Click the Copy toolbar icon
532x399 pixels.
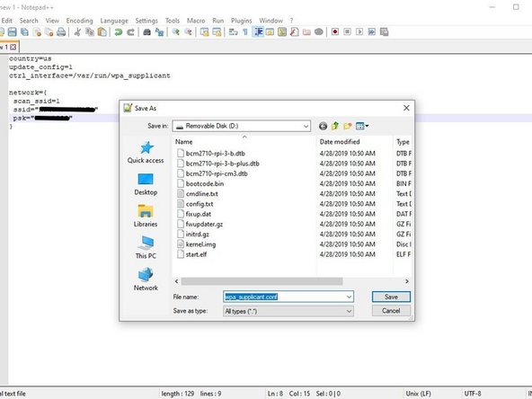[x=90, y=31]
